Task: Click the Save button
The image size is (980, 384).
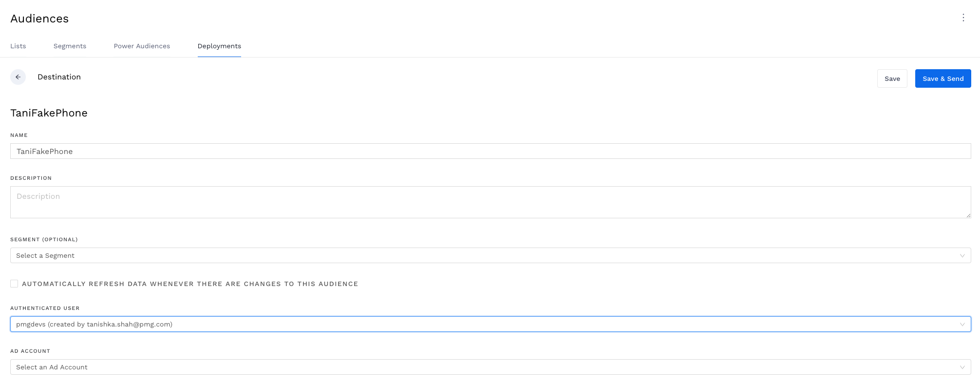Action: tap(892, 78)
